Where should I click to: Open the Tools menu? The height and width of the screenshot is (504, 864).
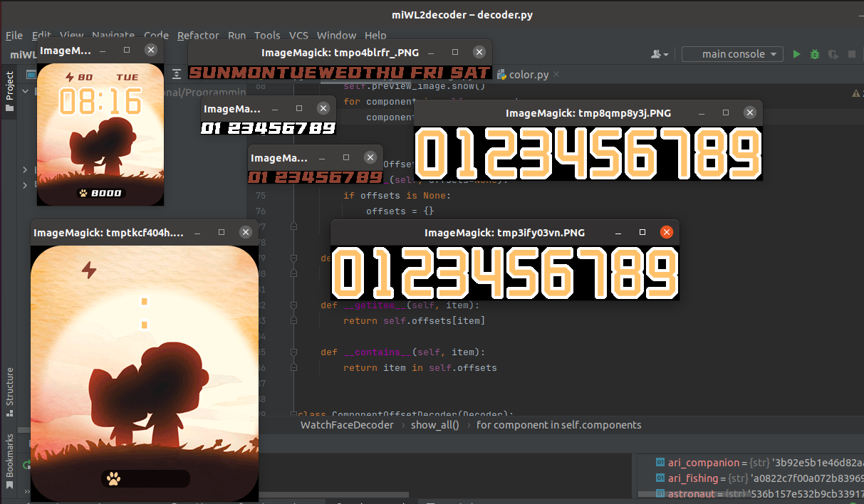coord(267,35)
